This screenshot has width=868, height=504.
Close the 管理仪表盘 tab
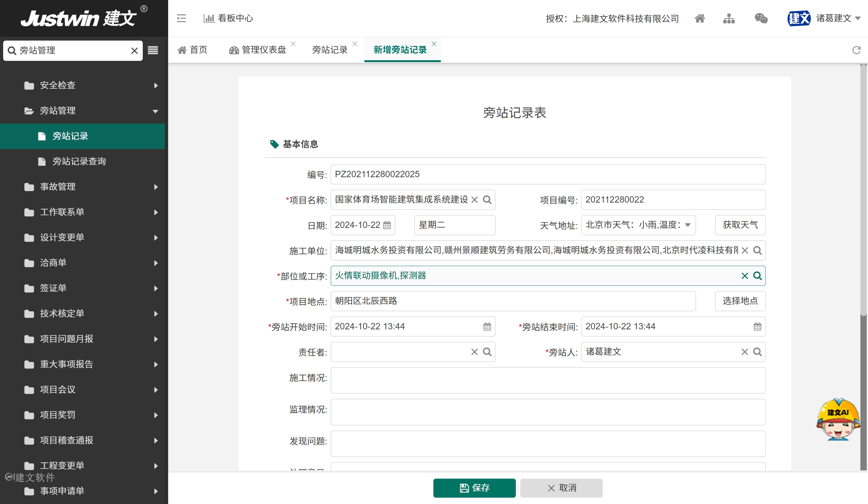293,44
